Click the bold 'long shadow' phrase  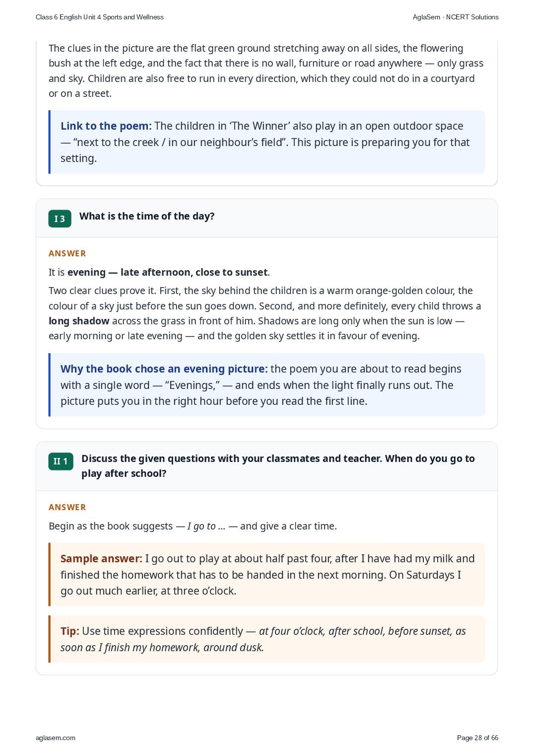pyautogui.click(x=79, y=321)
